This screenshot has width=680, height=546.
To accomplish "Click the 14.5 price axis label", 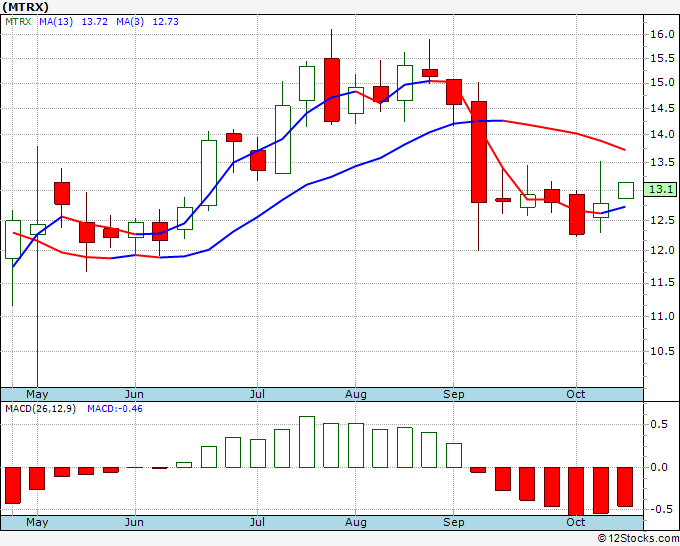I will pyautogui.click(x=662, y=108).
